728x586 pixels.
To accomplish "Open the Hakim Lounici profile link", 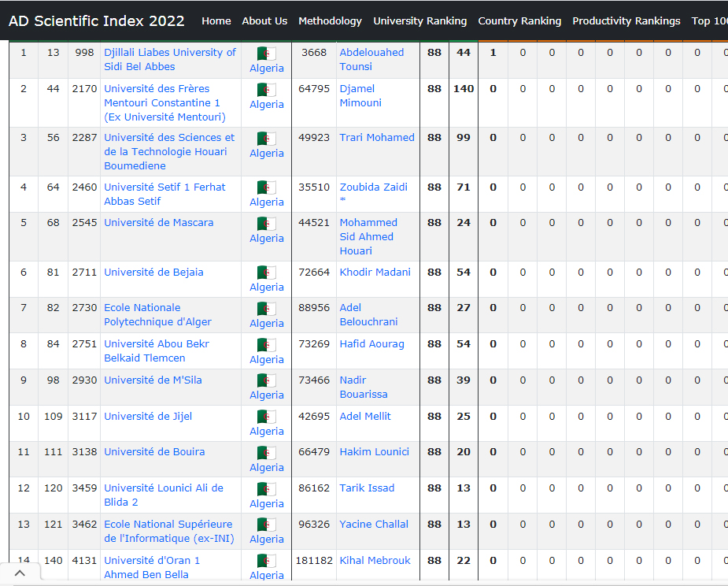I will 374,451.
